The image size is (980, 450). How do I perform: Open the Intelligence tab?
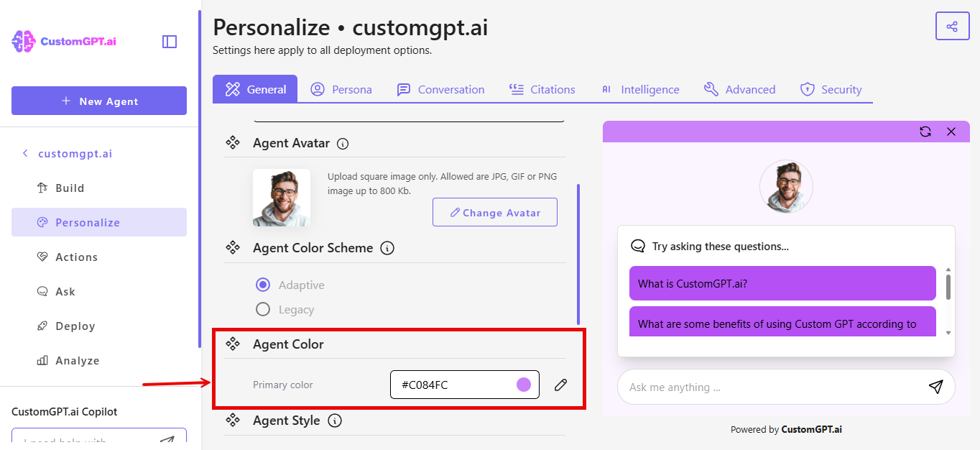[x=640, y=89]
